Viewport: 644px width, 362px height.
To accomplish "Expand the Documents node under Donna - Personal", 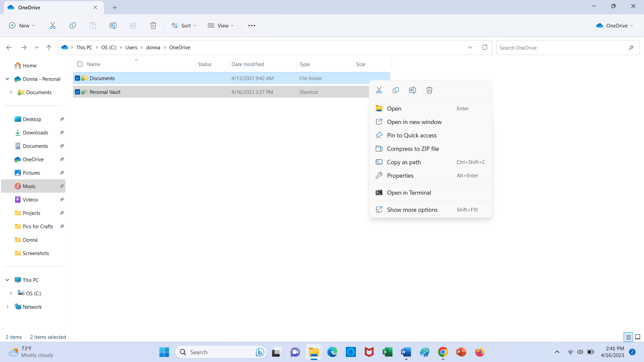I will pyautogui.click(x=11, y=92).
